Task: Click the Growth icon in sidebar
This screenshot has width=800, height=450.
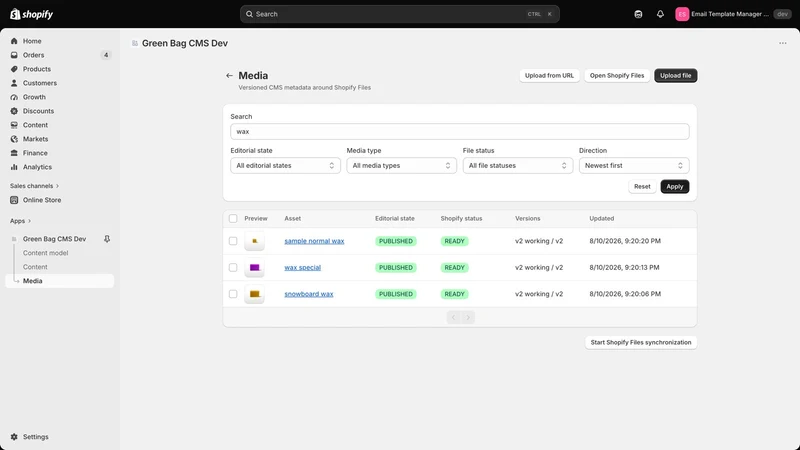Action: [x=14, y=97]
